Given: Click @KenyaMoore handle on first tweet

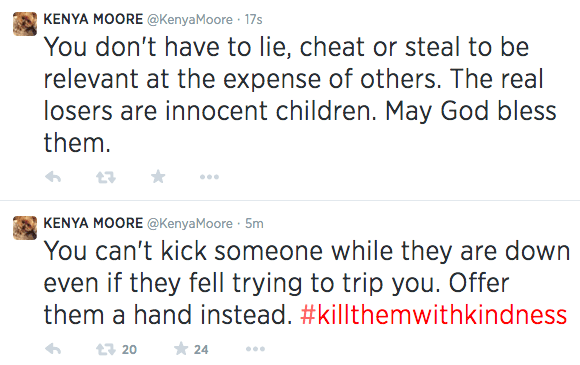Looking at the screenshot, I should click(x=190, y=20).
